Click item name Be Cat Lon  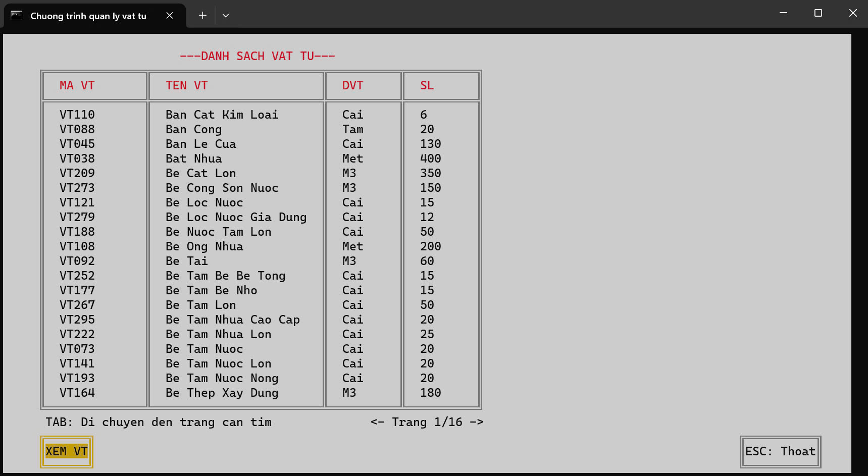click(x=201, y=174)
